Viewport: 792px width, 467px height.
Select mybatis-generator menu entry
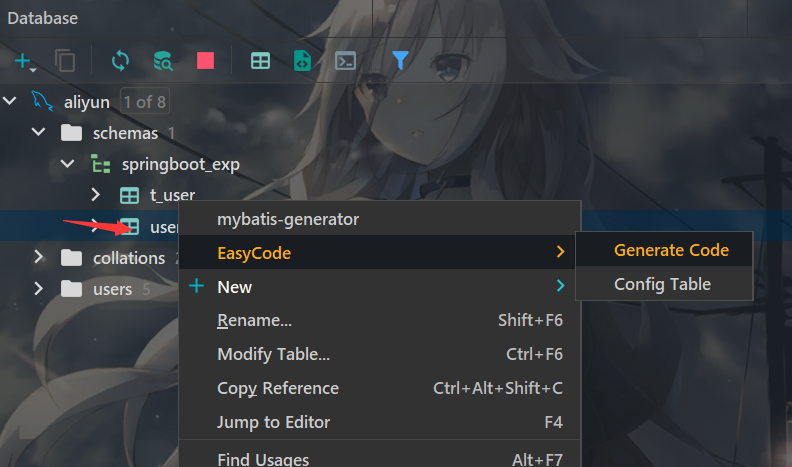[380, 219]
